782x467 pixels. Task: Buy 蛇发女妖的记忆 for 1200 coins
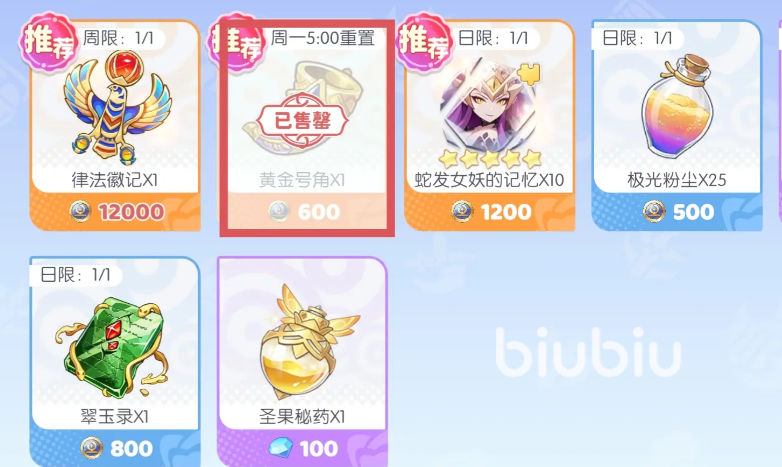coord(491,212)
